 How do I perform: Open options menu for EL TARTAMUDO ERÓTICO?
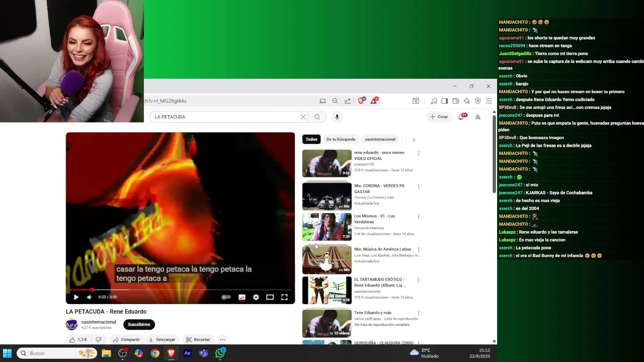click(419, 280)
